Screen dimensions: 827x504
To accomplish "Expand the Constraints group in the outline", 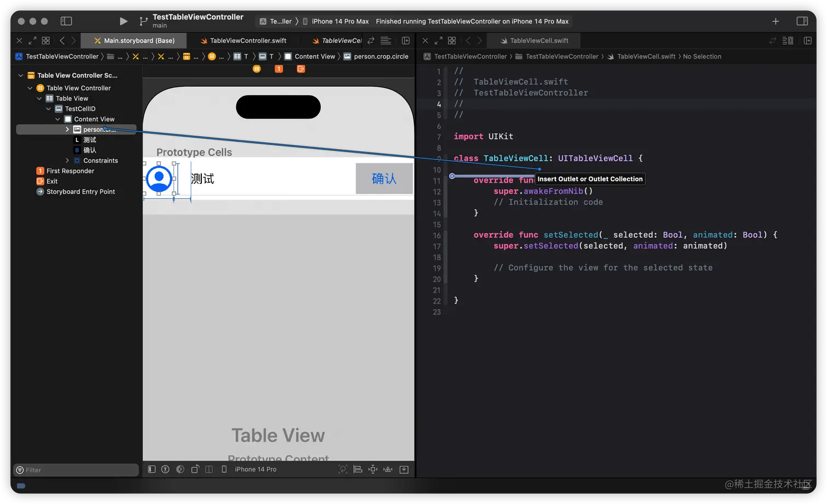I will tap(67, 160).
